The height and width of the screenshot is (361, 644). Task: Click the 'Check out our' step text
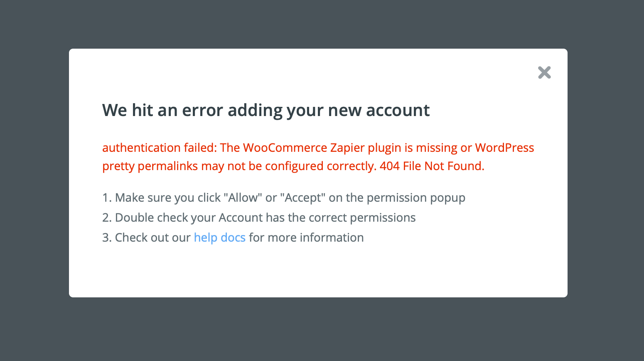[233, 237]
